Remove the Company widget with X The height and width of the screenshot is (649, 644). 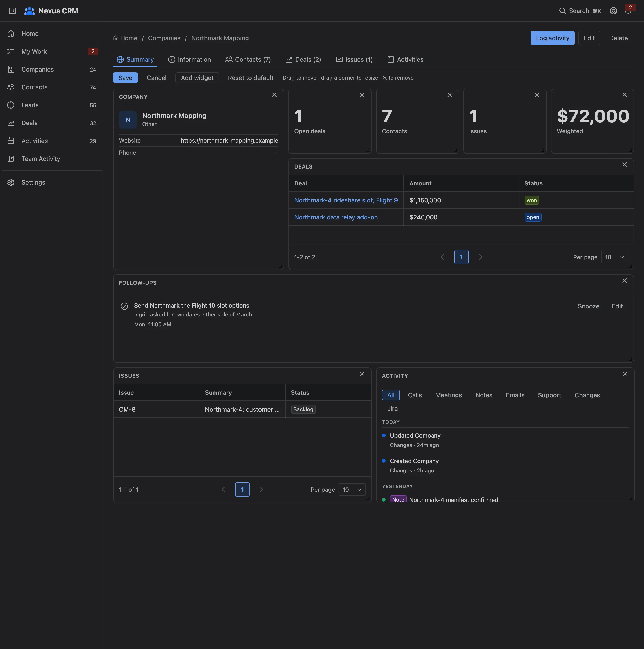[x=274, y=95]
